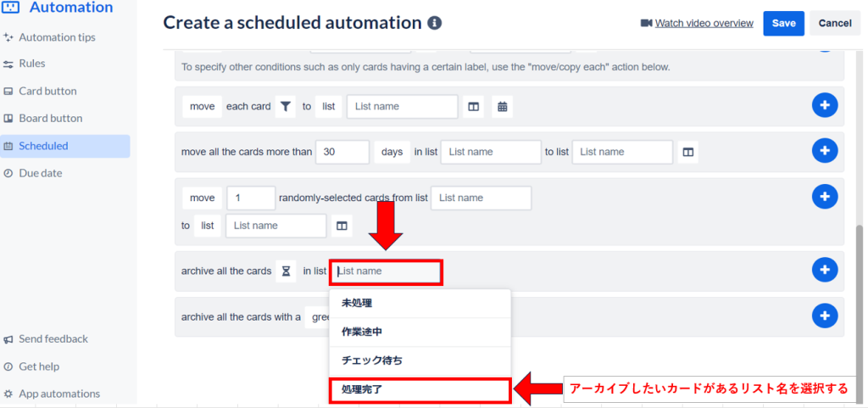
Task: Click the board icon in 30 days row
Action: 688,152
